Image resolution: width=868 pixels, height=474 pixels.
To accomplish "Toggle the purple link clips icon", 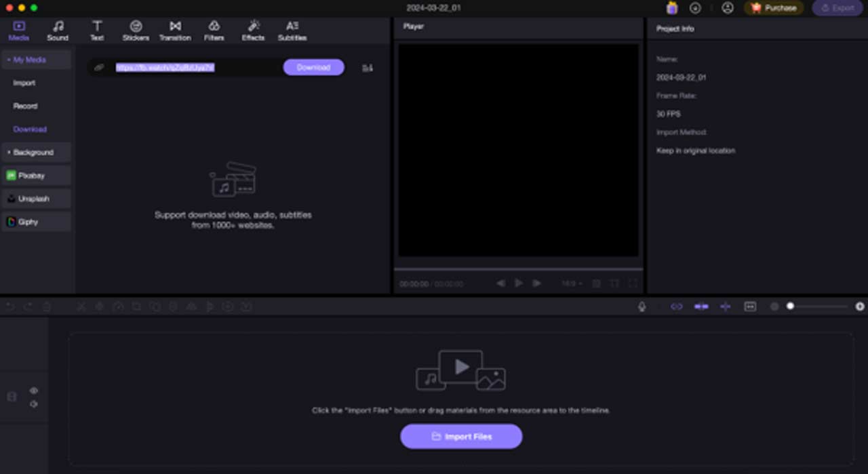I will pyautogui.click(x=676, y=307).
